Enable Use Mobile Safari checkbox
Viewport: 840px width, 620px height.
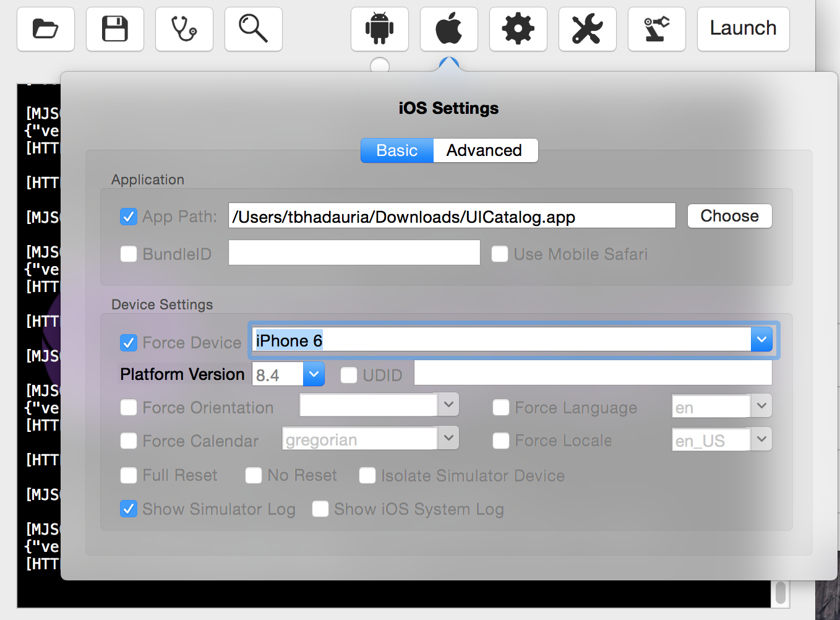point(500,254)
